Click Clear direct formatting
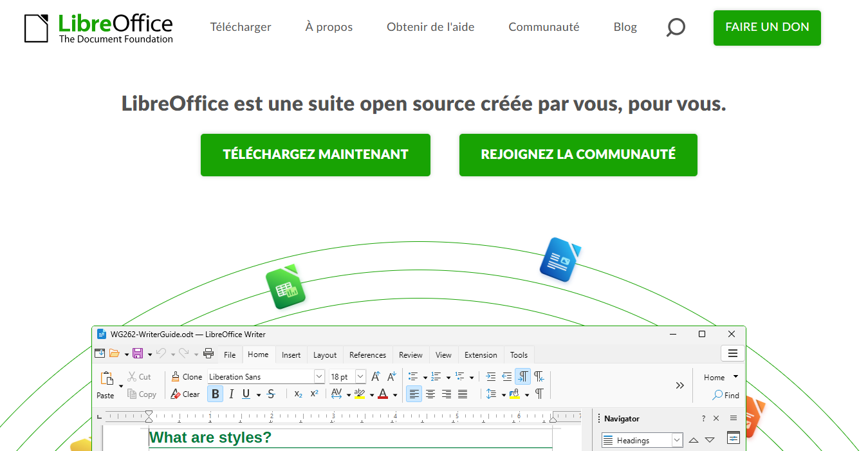 point(185,394)
